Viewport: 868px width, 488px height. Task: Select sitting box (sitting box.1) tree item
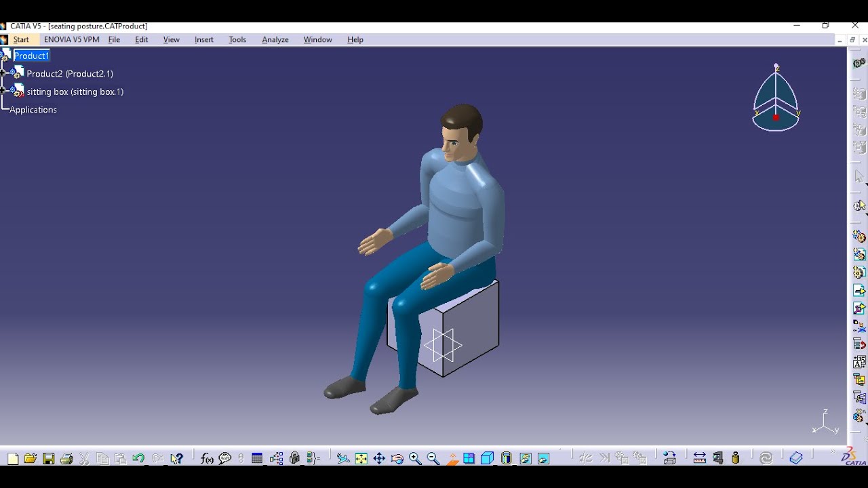[x=75, y=91]
